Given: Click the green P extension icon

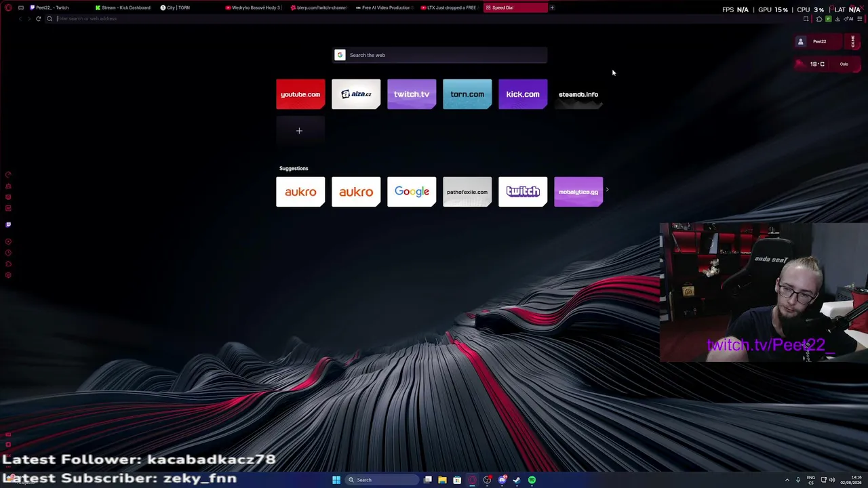Looking at the screenshot, I should pos(828,19).
